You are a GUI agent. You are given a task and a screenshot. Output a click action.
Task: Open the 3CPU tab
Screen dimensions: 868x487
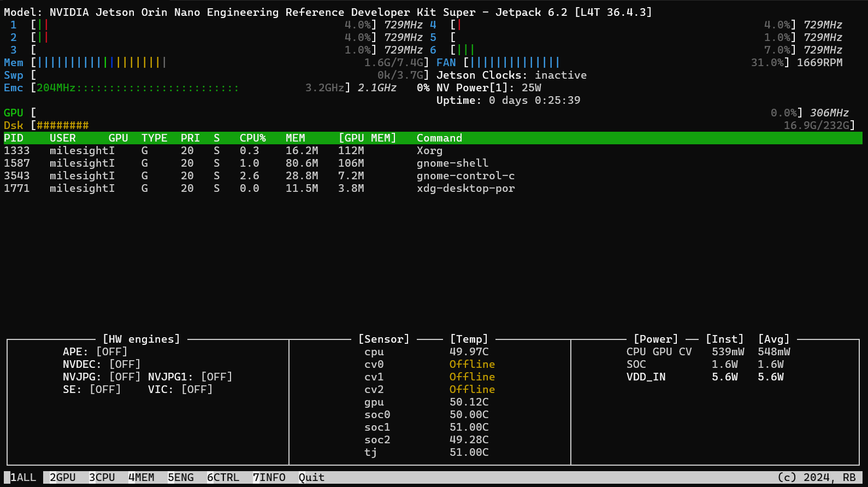pos(102,477)
